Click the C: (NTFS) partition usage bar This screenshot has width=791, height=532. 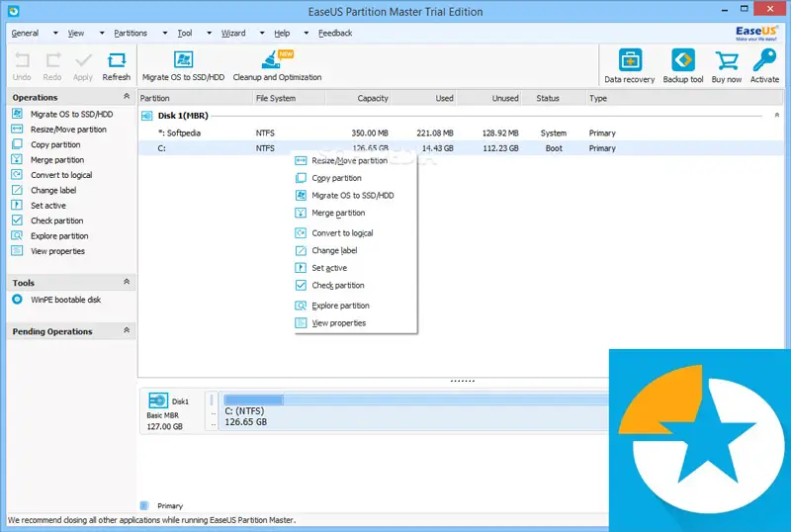(x=416, y=400)
